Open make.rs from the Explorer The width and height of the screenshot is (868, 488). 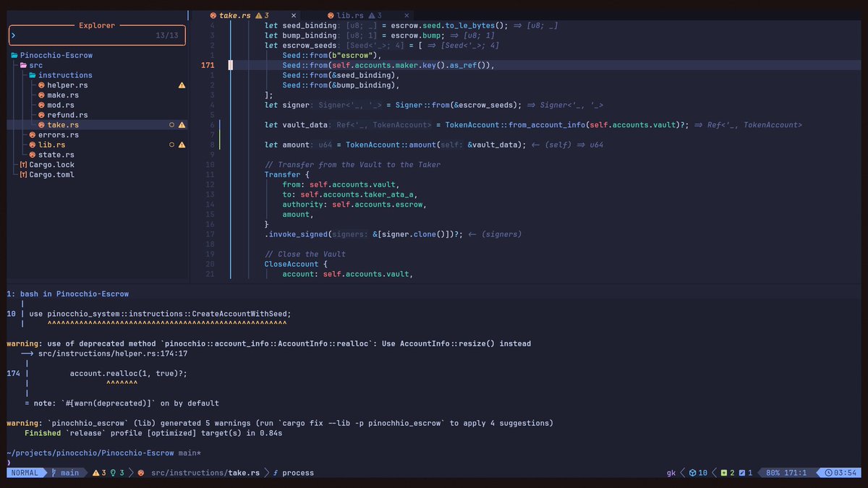[63, 95]
